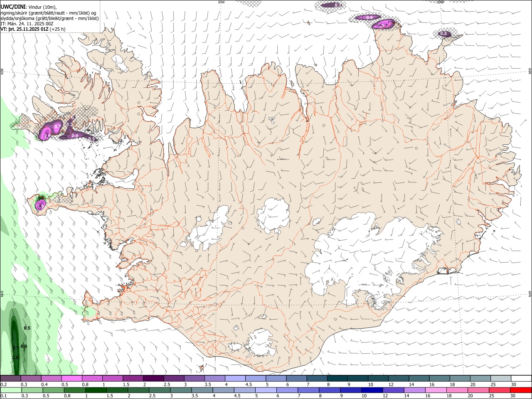Click the 0.5 value beside the southwest rain band
This screenshot has height=399, width=532.
click(27, 328)
